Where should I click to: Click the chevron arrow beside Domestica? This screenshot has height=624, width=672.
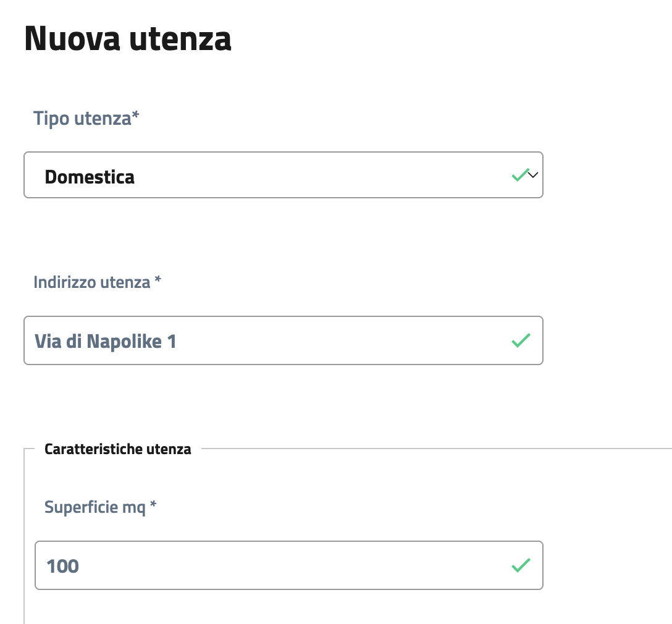[x=534, y=175]
